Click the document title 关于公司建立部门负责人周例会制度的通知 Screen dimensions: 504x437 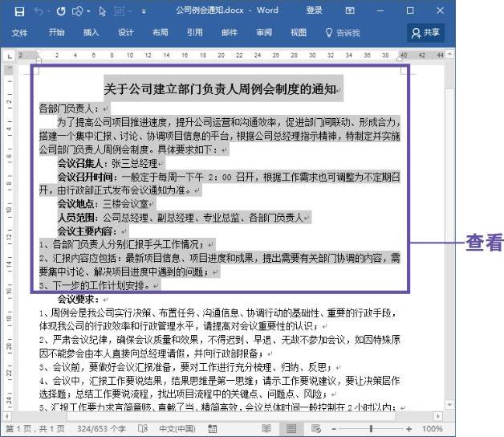pyautogui.click(x=220, y=89)
